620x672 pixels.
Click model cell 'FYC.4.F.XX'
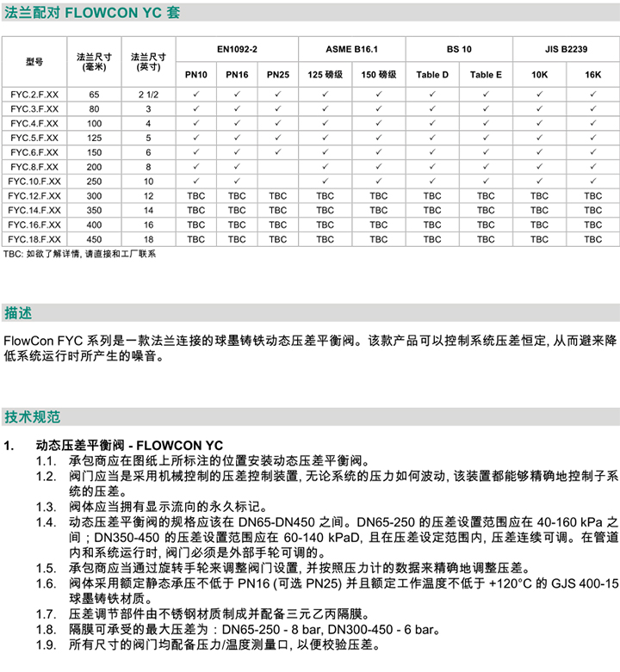point(34,123)
